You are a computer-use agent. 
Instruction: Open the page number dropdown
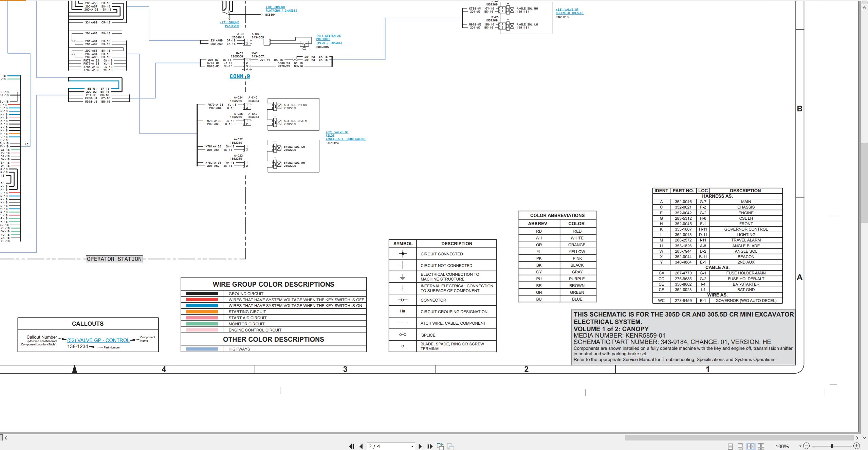click(412, 447)
